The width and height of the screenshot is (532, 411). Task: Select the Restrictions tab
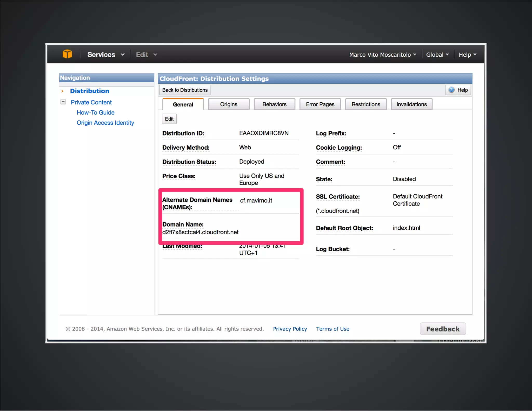[x=366, y=104]
